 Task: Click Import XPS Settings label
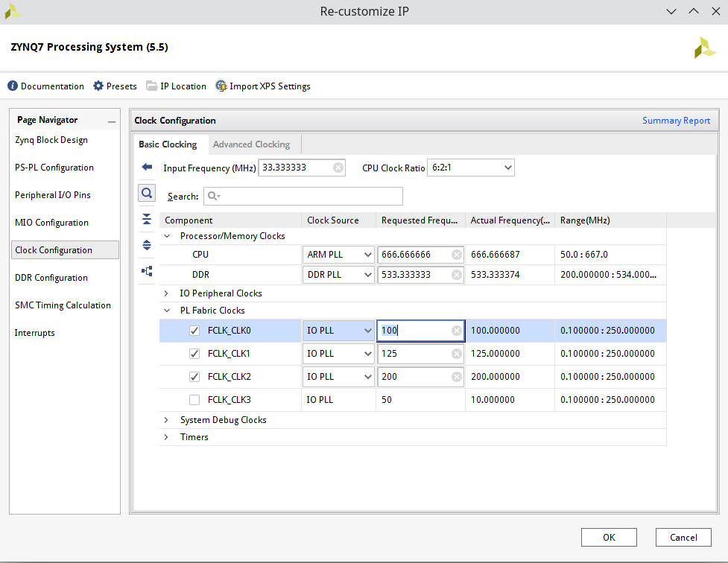(270, 86)
